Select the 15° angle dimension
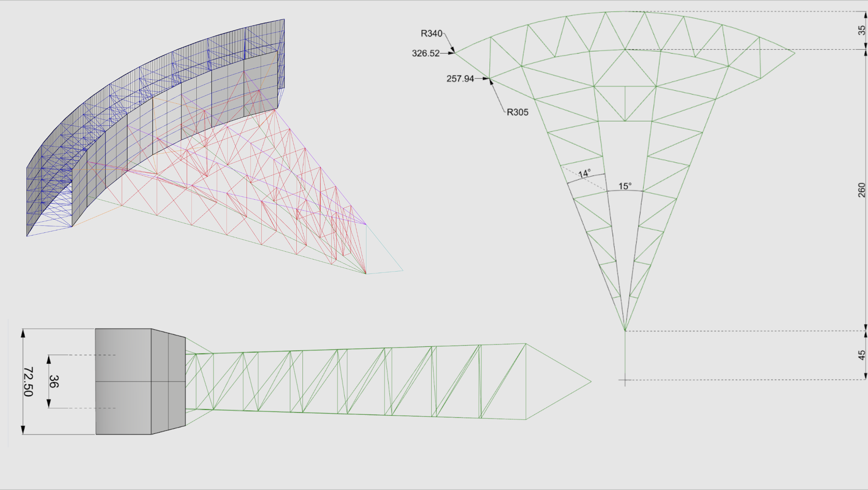This screenshot has width=868, height=490. [x=626, y=186]
